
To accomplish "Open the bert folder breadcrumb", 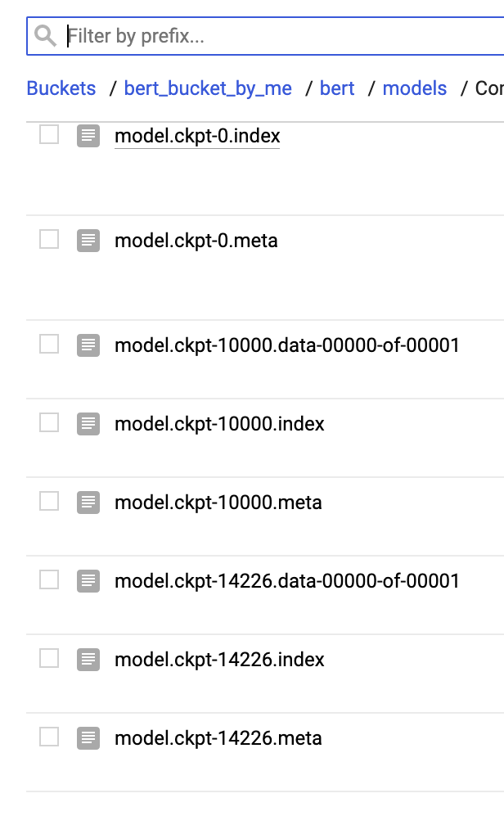I will [337, 88].
